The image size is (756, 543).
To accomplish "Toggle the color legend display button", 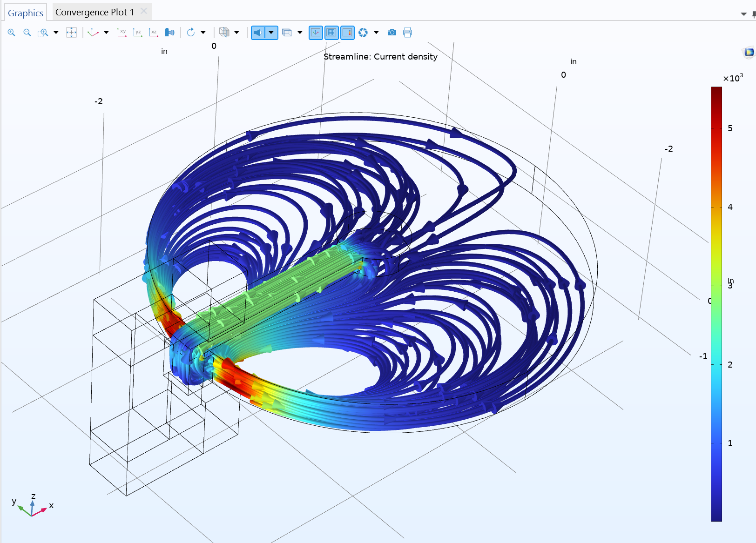I will 347,33.
